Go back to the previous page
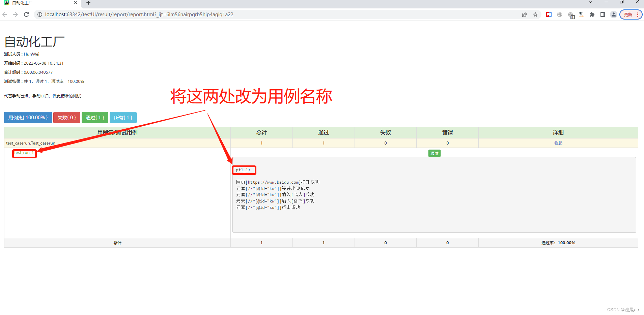Viewport: 644px width, 315px height. point(5,14)
